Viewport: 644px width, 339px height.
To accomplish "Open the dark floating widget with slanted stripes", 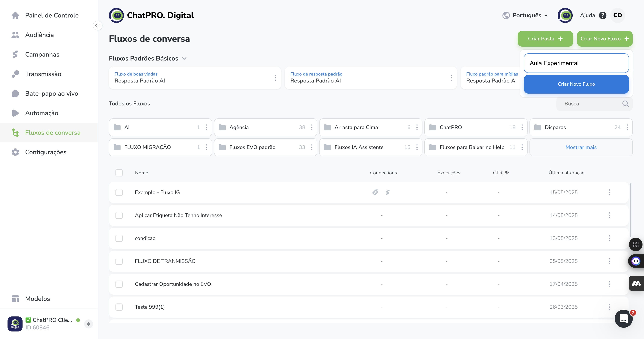I will pos(636,283).
